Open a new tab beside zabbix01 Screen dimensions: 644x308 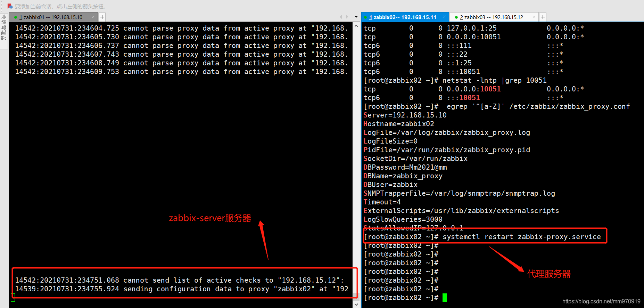[102, 17]
